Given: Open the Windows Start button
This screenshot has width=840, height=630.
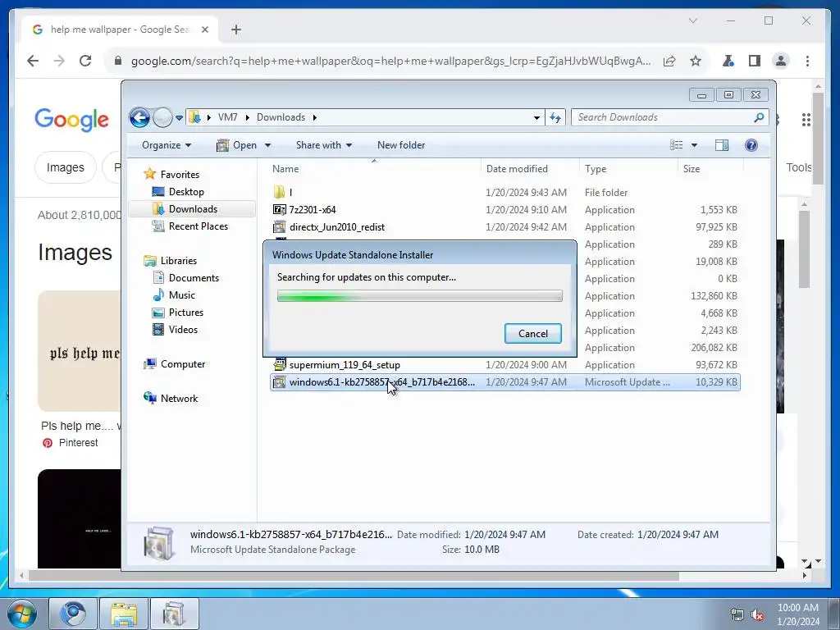Looking at the screenshot, I should [x=22, y=614].
